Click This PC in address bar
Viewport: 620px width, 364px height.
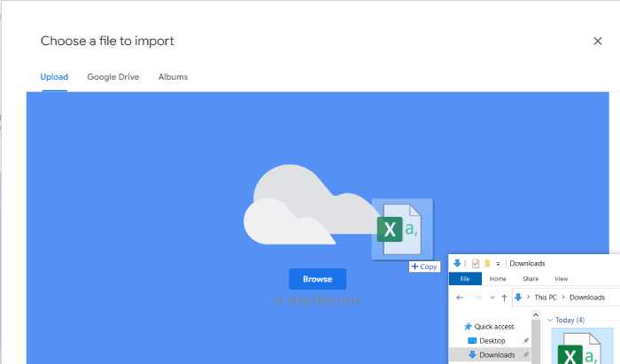(x=544, y=298)
